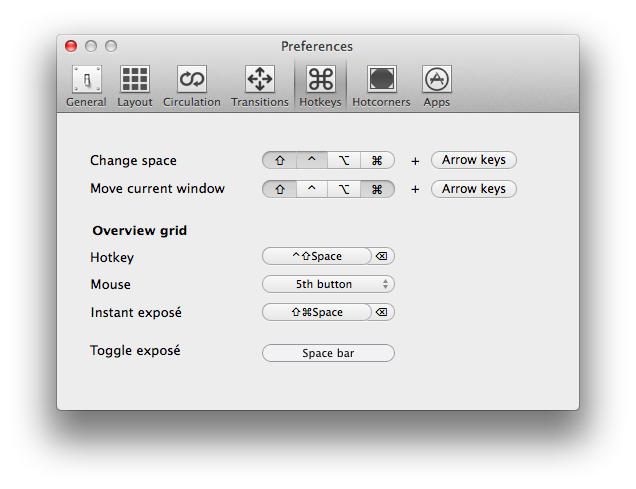This screenshot has height=489, width=636.
Task: Clear the Instant exposé shortcut
Action: 381,313
